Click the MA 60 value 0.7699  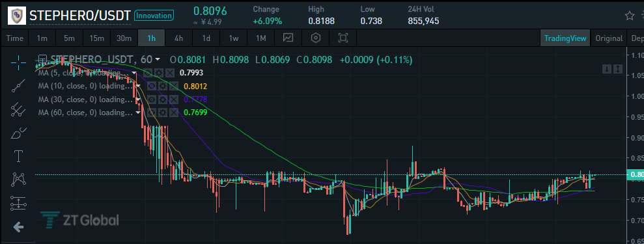195,113
